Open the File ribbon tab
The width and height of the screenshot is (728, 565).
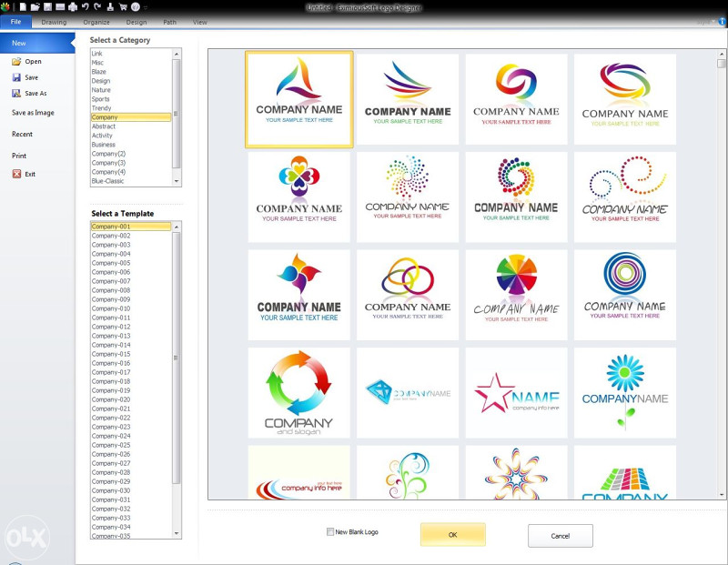pyautogui.click(x=15, y=22)
